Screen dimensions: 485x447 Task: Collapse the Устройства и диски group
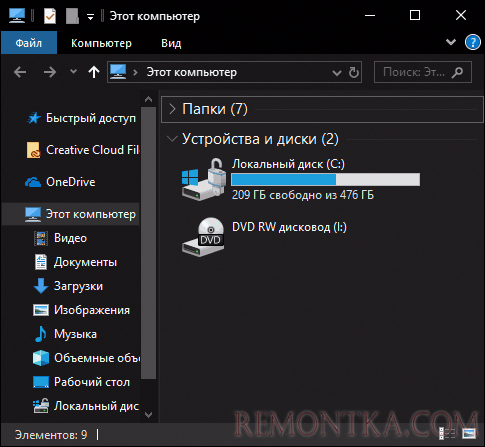172,139
